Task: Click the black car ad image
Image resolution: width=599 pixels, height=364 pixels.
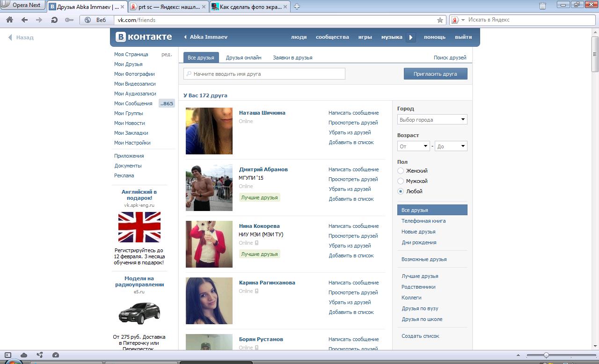Action: (x=139, y=313)
